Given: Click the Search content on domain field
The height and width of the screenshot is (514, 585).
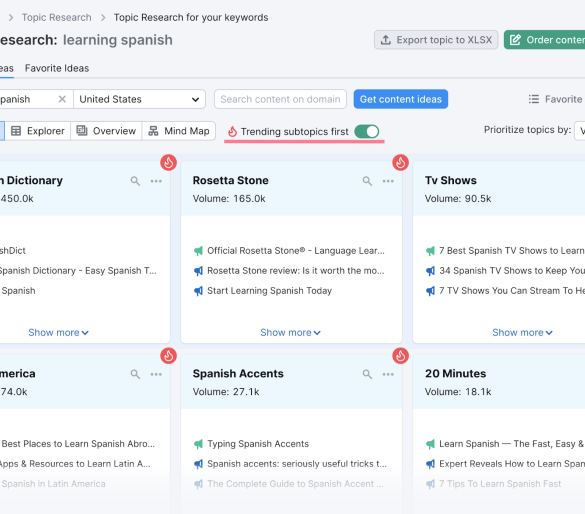Looking at the screenshot, I should 280,99.
